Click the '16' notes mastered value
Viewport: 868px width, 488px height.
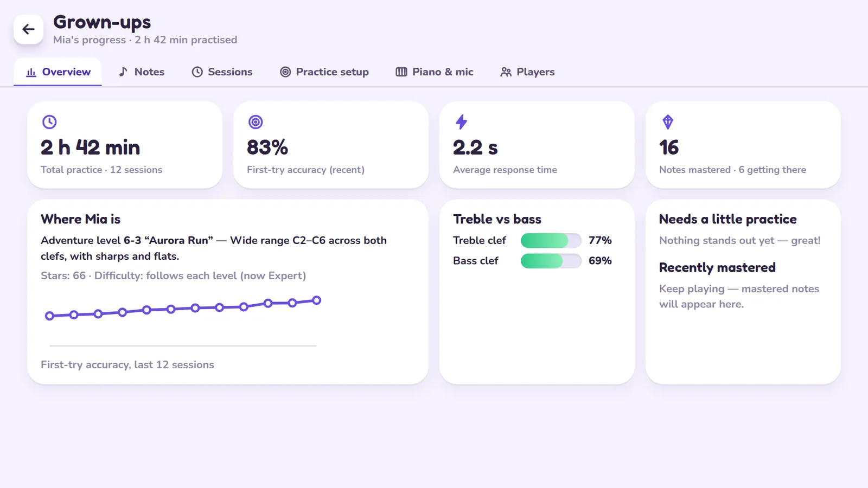click(669, 147)
